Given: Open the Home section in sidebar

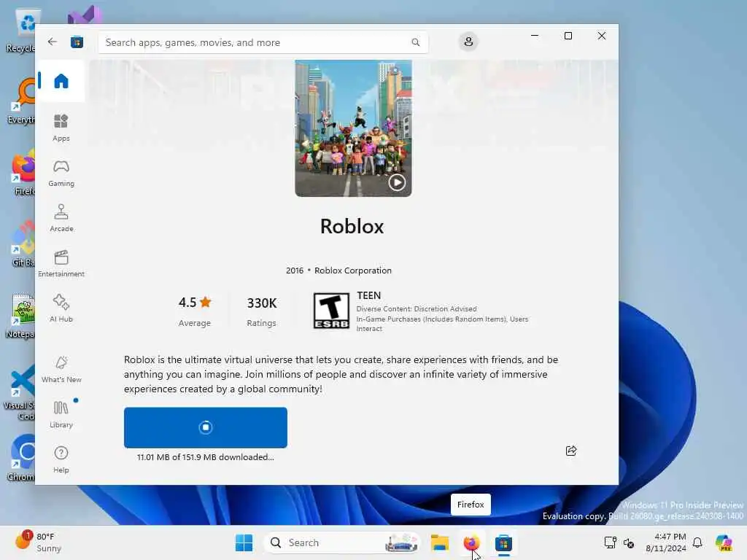Looking at the screenshot, I should (x=61, y=81).
